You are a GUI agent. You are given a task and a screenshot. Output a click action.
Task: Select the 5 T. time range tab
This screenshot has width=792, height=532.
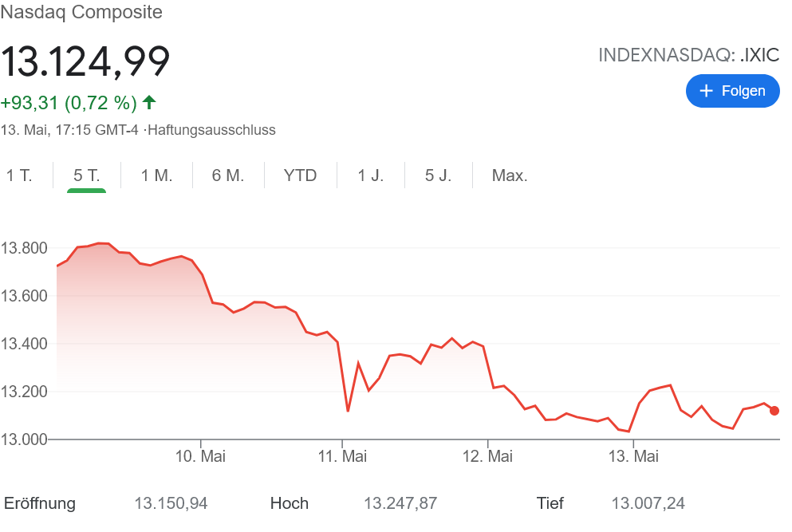click(86, 175)
